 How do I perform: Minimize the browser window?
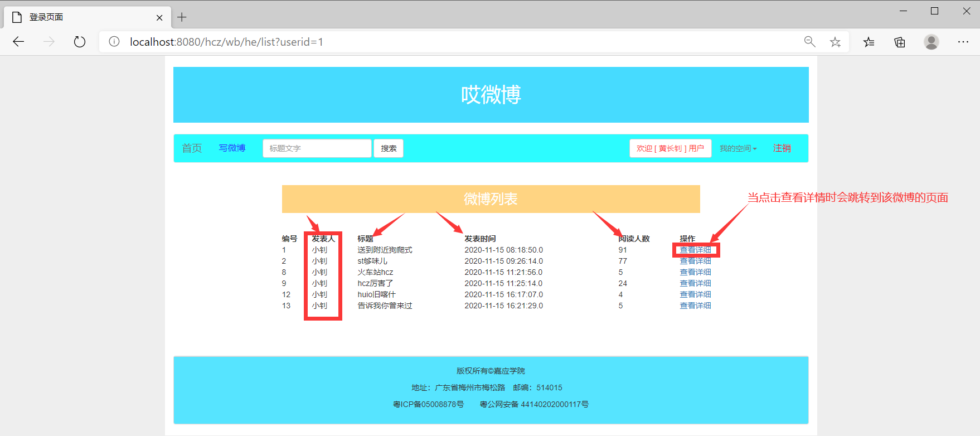pyautogui.click(x=903, y=11)
